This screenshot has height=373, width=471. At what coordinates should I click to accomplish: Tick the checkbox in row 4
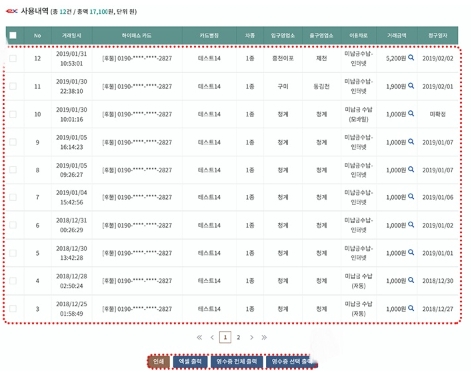[13, 281]
